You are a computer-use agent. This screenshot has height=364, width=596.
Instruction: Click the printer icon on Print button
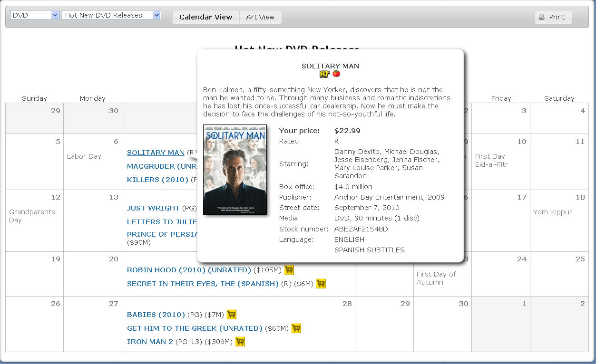pyautogui.click(x=541, y=17)
